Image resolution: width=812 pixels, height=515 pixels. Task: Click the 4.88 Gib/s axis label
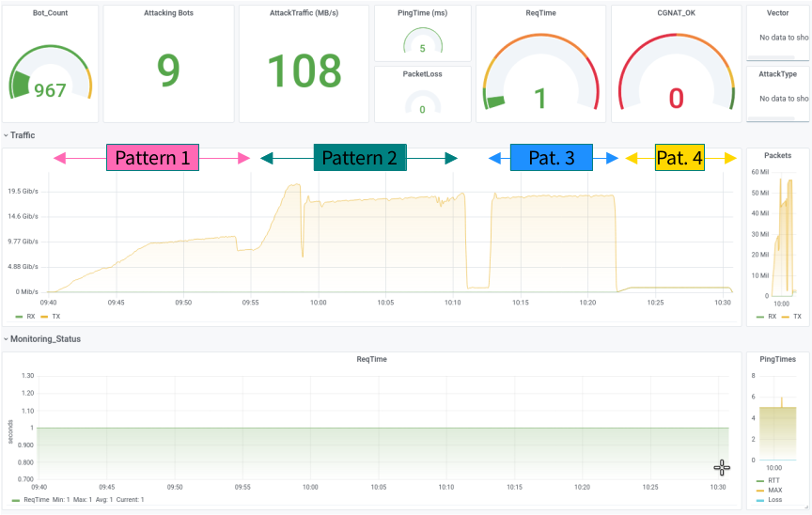[x=23, y=267]
